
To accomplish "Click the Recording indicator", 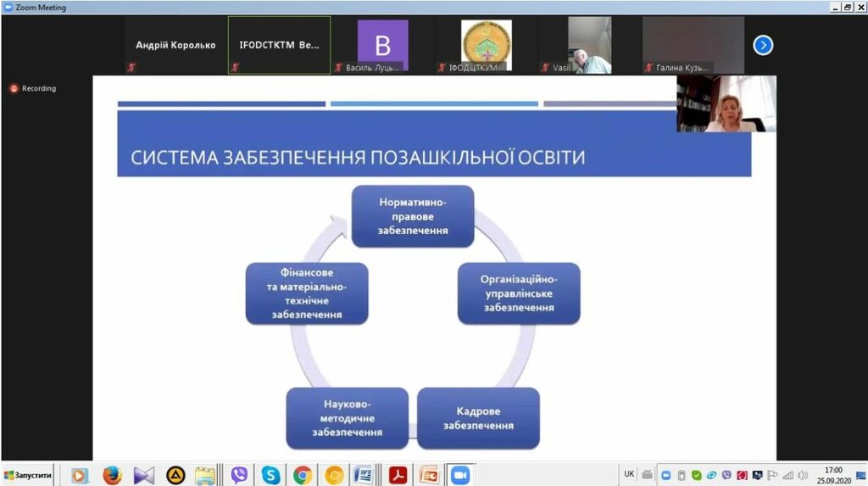I will point(33,88).
